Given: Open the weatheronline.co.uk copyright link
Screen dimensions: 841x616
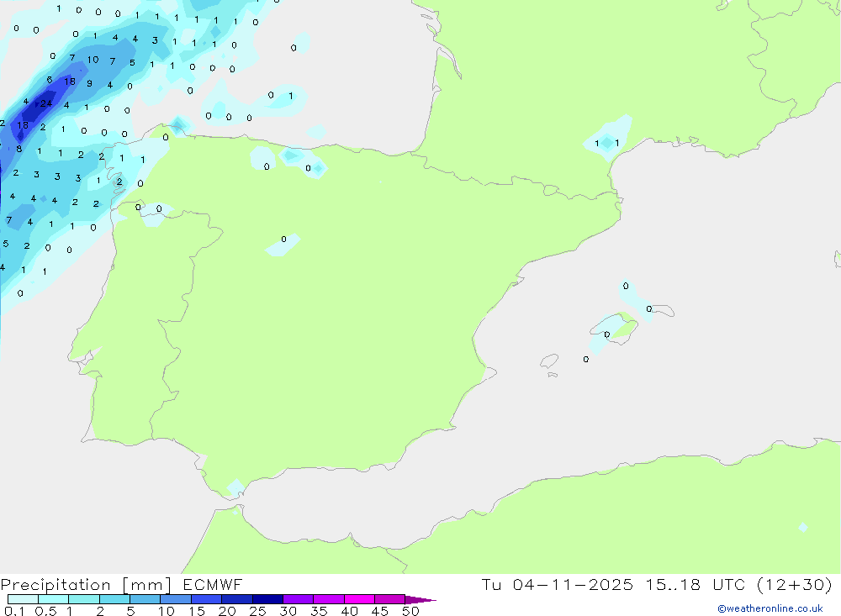Looking at the screenshot, I should (770, 608).
